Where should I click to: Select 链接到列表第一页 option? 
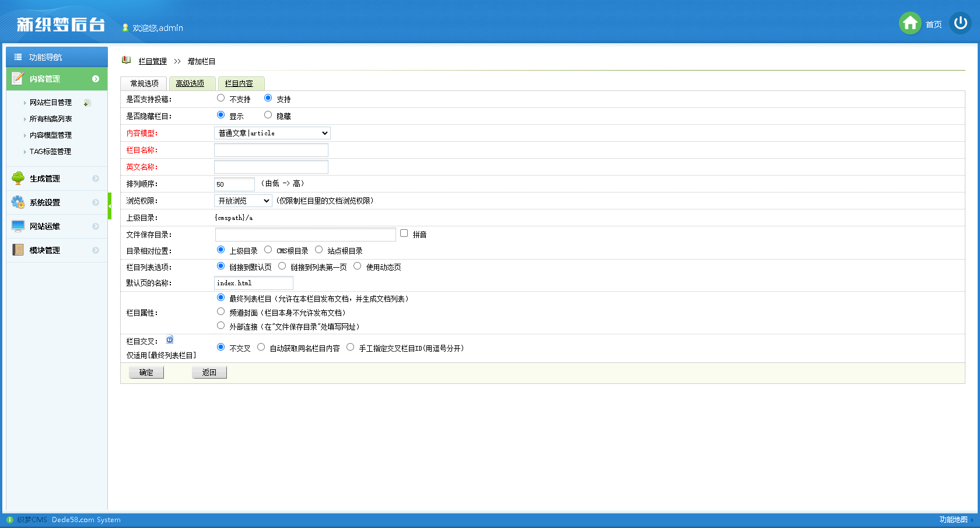[x=282, y=266]
